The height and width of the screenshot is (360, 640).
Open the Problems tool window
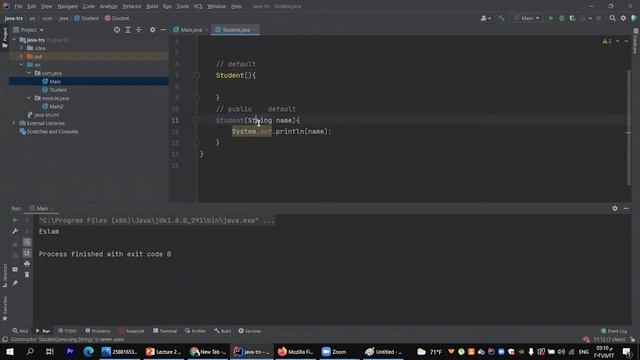pyautogui.click(x=98, y=331)
